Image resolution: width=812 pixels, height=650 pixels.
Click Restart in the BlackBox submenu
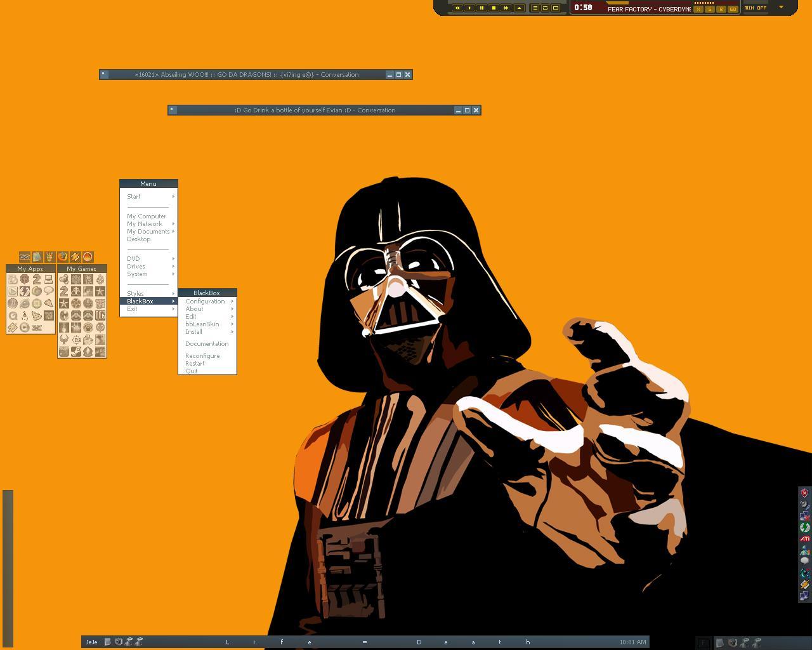coord(207,364)
